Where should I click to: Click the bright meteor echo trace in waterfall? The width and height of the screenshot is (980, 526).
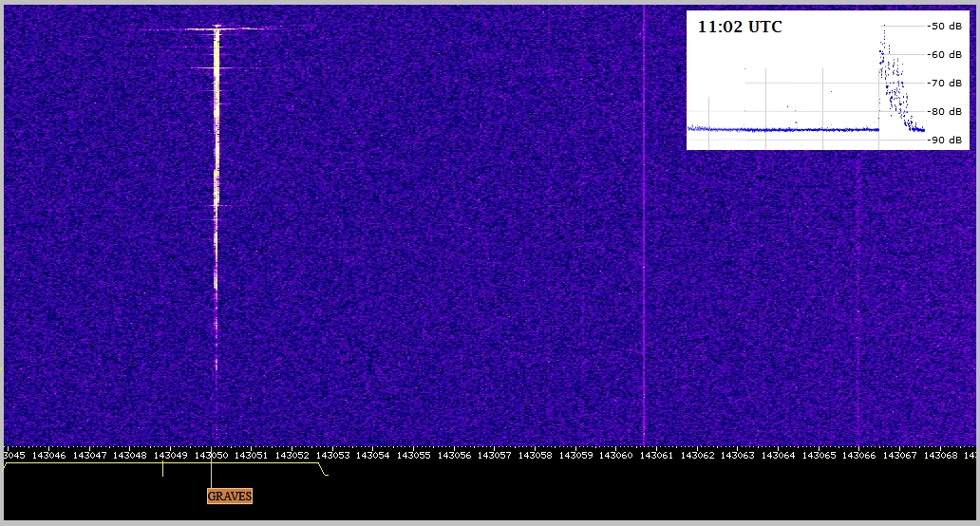pyautogui.click(x=217, y=156)
